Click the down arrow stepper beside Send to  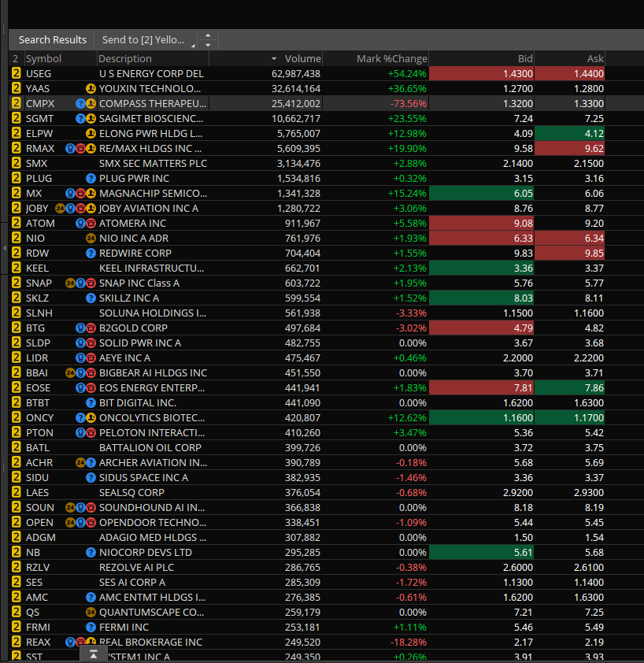208,45
